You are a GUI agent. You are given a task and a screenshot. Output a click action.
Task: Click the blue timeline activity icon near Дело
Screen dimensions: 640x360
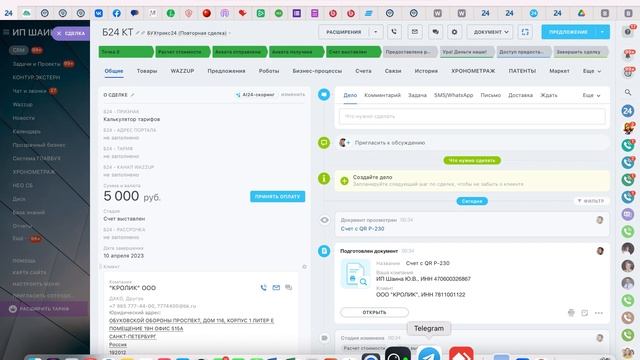[x=324, y=95]
